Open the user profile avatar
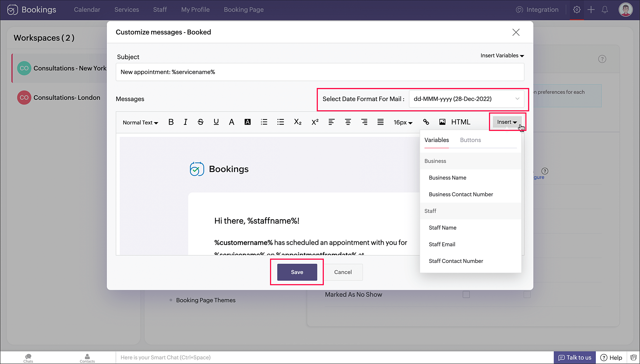 [626, 10]
